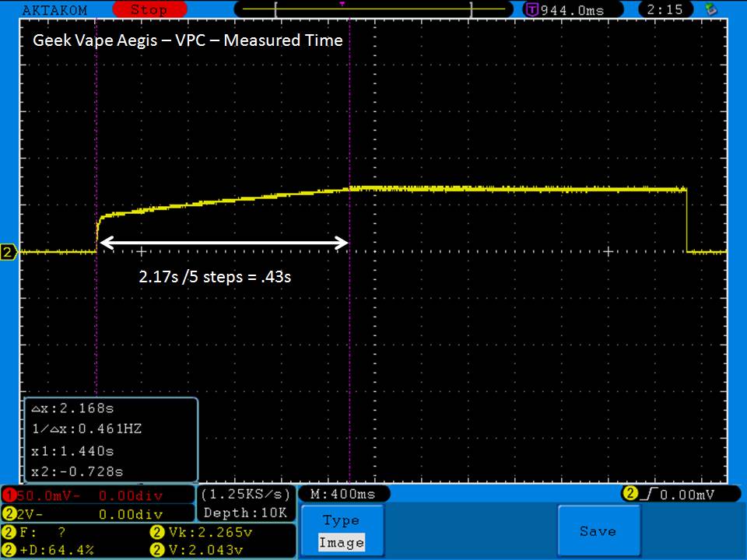Screen dimensions: 747x560
Task: Click the 2:15 clock readout
Action: (665, 9)
